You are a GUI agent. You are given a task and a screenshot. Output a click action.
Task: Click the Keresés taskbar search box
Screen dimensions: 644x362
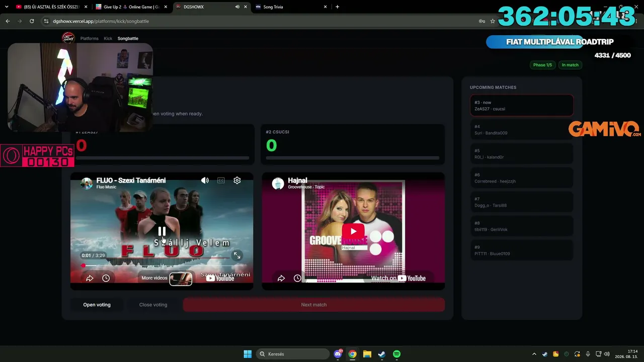[292, 354]
